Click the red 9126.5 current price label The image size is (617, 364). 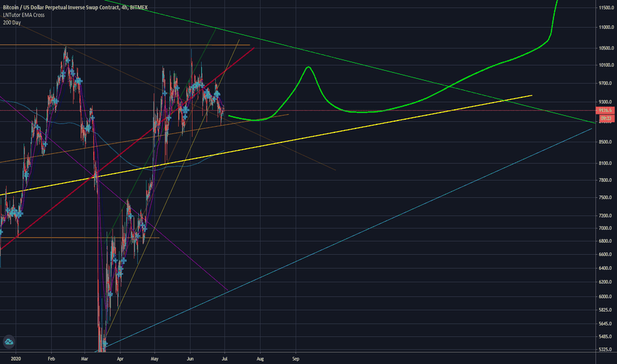606,111
